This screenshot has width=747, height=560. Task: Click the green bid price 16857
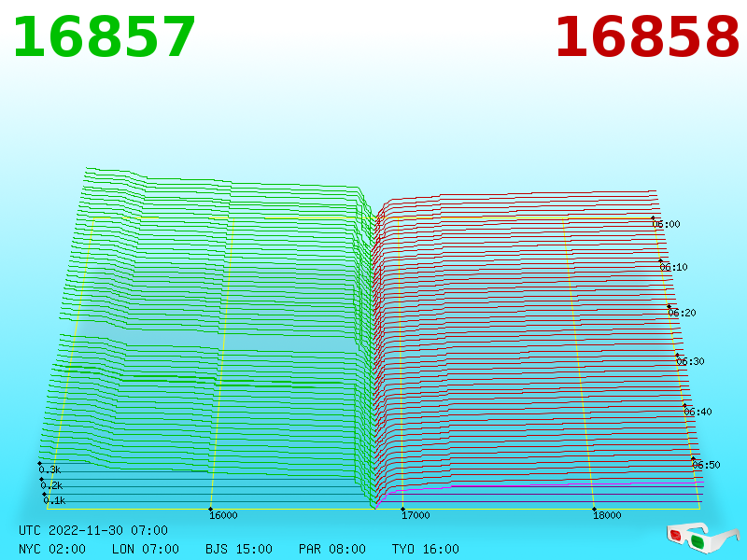coord(104,37)
